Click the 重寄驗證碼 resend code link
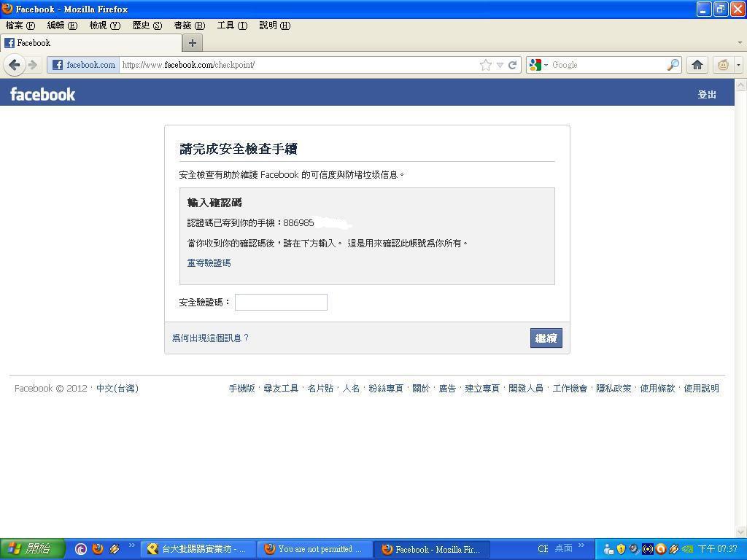This screenshot has width=747, height=560. pyautogui.click(x=209, y=262)
